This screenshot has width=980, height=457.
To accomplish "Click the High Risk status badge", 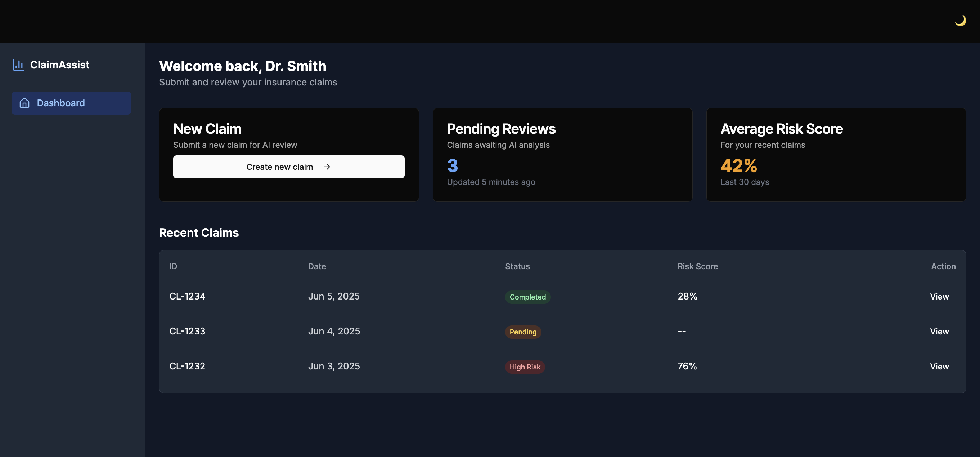I will click(x=525, y=367).
